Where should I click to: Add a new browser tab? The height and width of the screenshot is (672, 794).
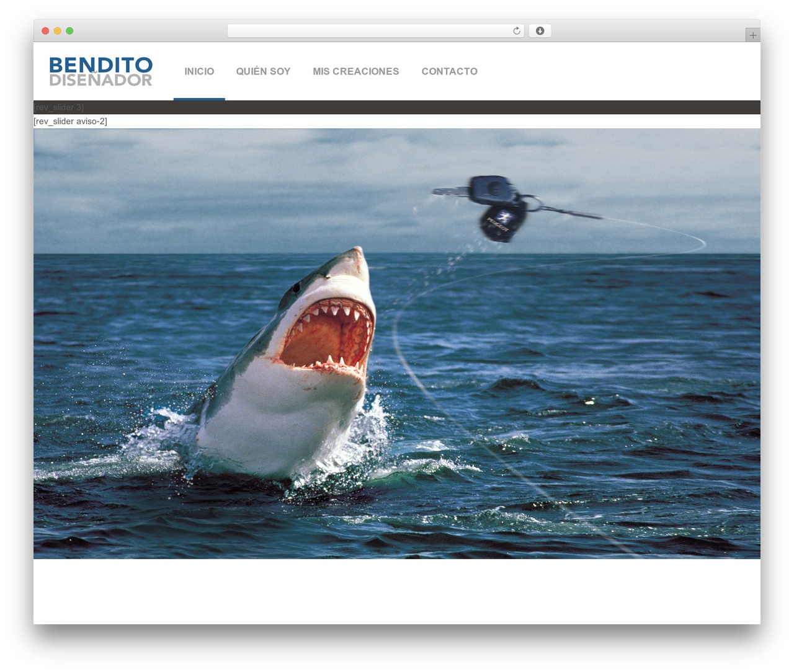tap(752, 35)
